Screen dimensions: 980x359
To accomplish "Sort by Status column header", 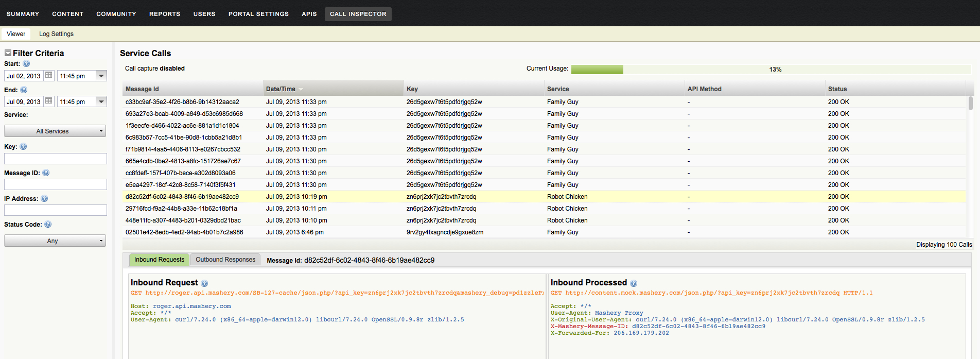I will [x=895, y=89].
